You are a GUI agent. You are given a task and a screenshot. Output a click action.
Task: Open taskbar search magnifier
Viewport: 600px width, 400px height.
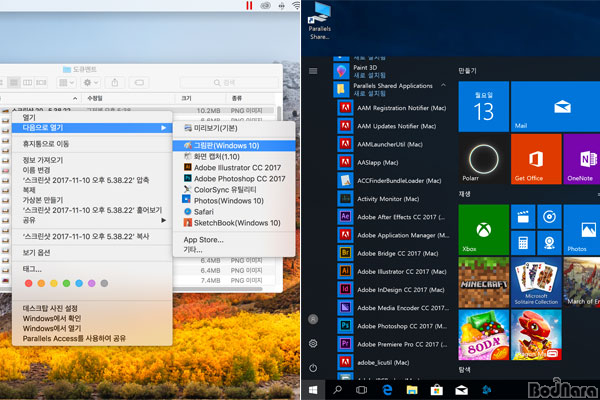coord(338,390)
